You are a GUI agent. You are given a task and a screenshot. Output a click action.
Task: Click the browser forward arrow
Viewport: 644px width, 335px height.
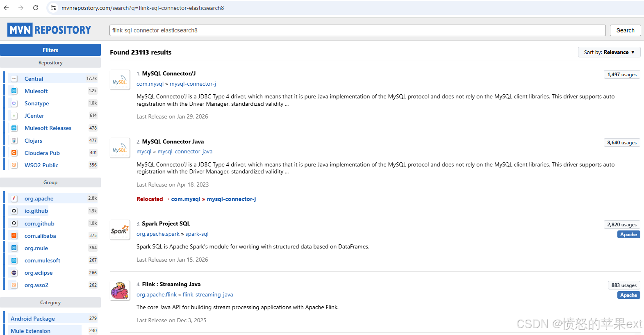point(21,8)
